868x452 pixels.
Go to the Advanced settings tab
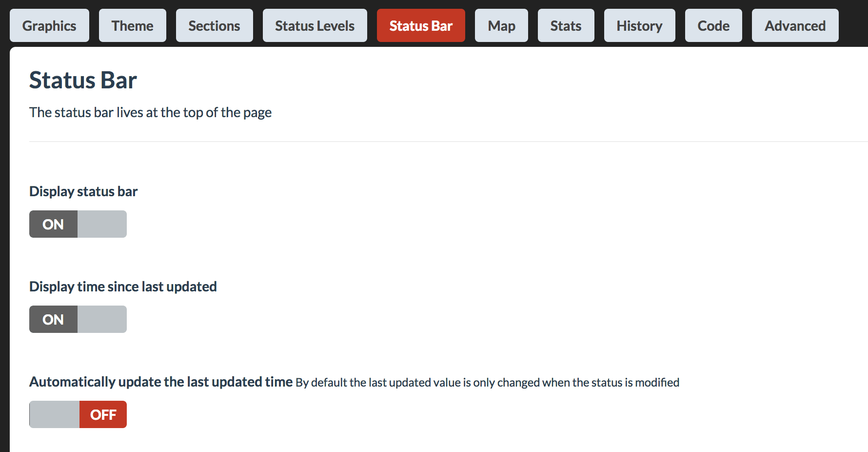[795, 25]
